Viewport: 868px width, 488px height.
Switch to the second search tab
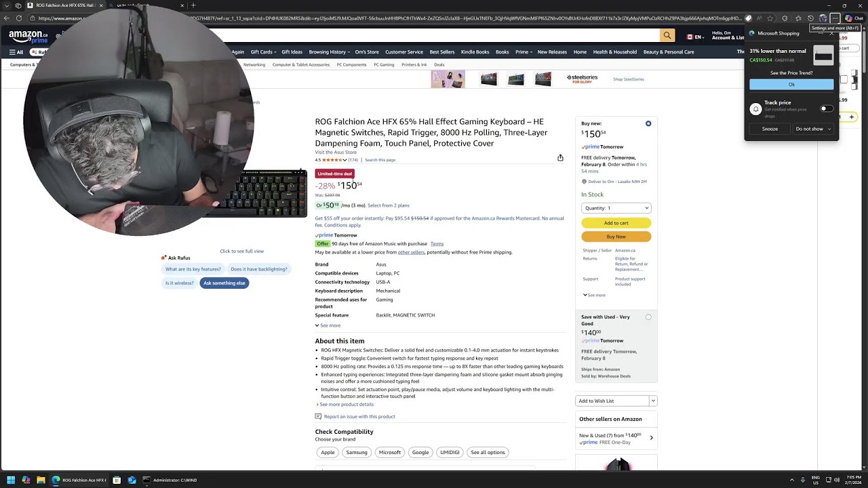146,5
